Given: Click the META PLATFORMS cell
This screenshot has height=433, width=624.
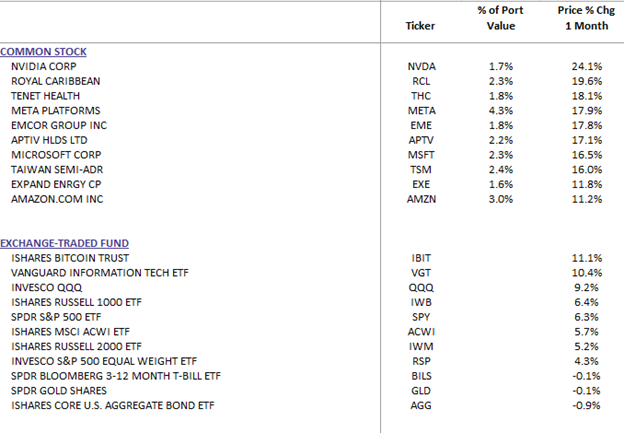Looking at the screenshot, I should (56, 111).
